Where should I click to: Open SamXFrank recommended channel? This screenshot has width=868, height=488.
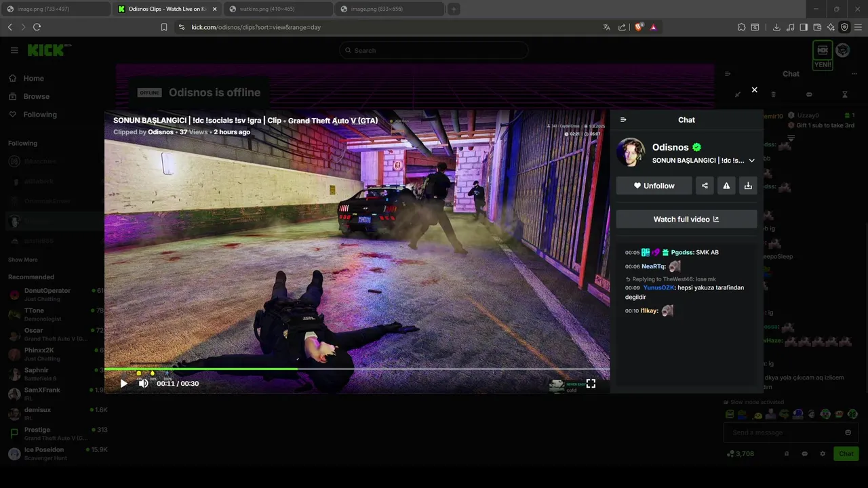pyautogui.click(x=56, y=394)
